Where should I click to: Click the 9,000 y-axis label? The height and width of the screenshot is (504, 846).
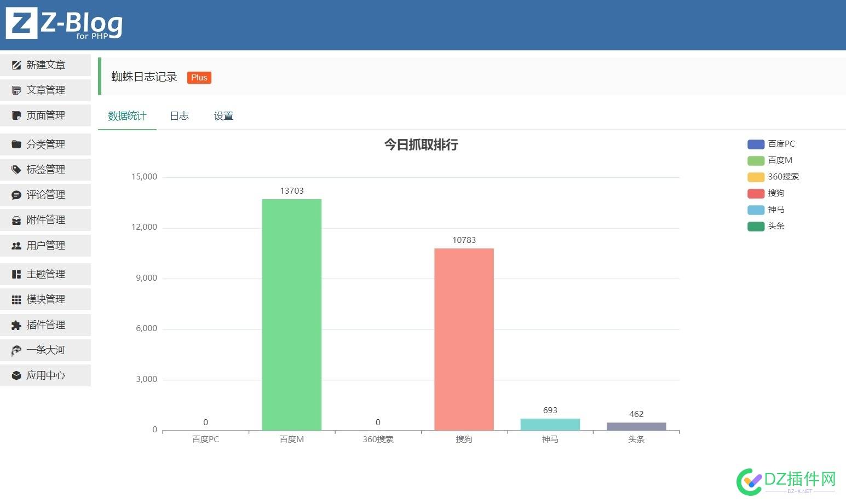pos(146,278)
